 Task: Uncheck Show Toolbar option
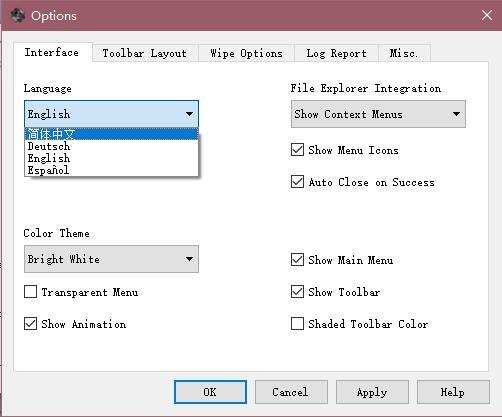click(297, 292)
